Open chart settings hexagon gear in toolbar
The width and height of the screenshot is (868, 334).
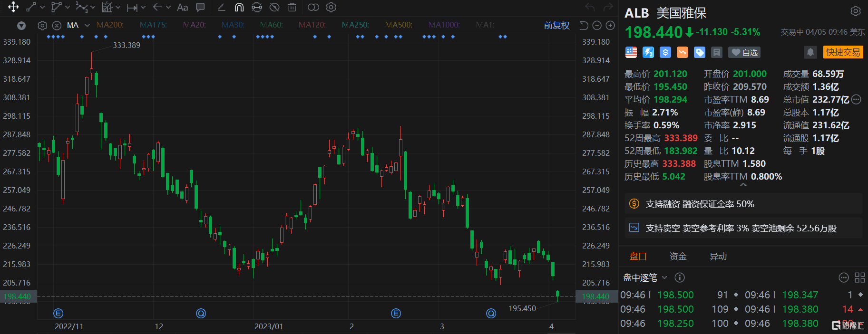click(x=332, y=7)
